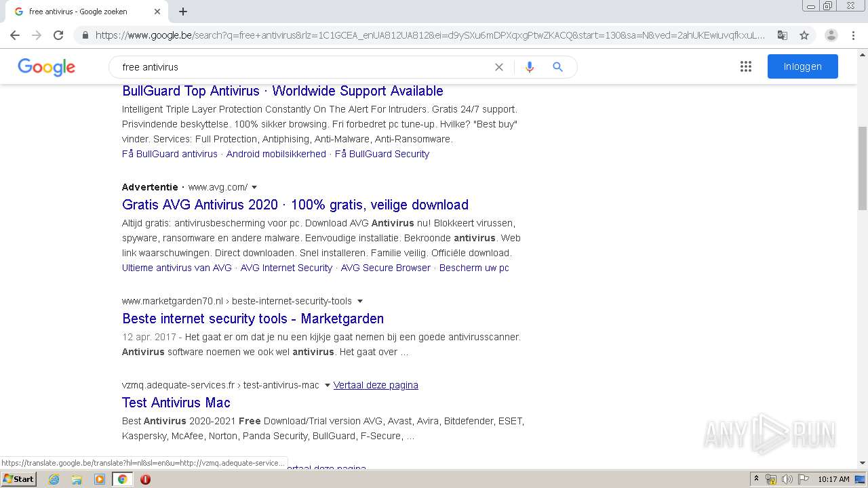Click the page vertical scrollbar thumb

click(862, 169)
